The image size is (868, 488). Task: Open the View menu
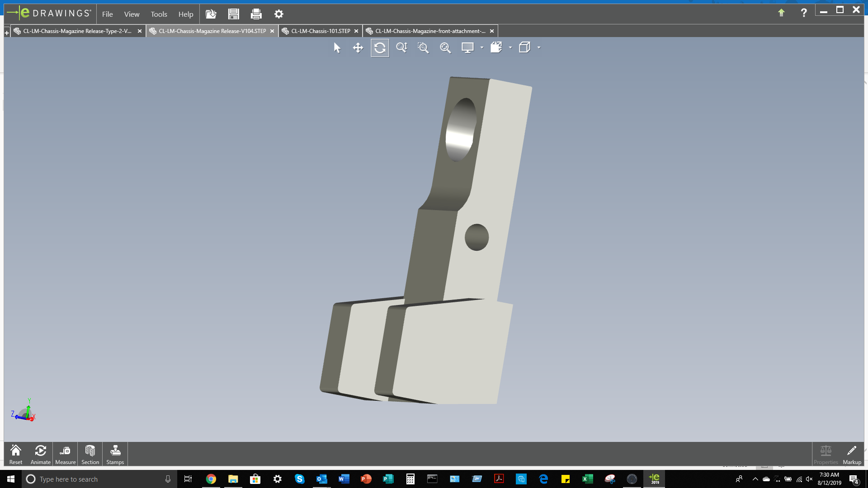click(132, 14)
